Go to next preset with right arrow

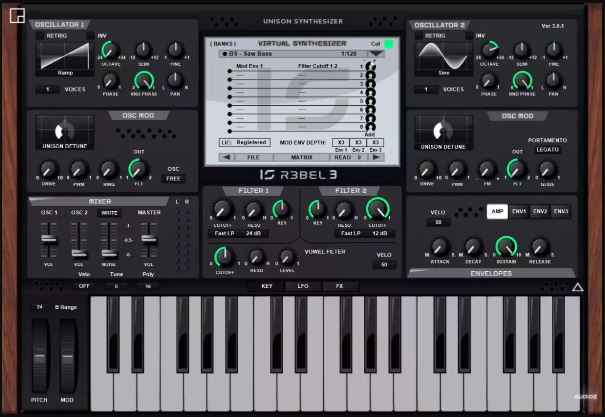pos(377,157)
